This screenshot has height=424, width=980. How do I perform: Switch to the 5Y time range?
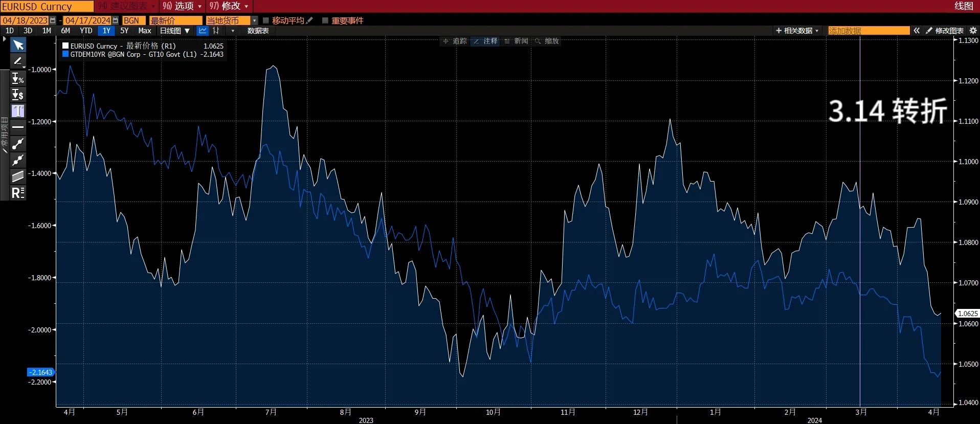click(124, 31)
